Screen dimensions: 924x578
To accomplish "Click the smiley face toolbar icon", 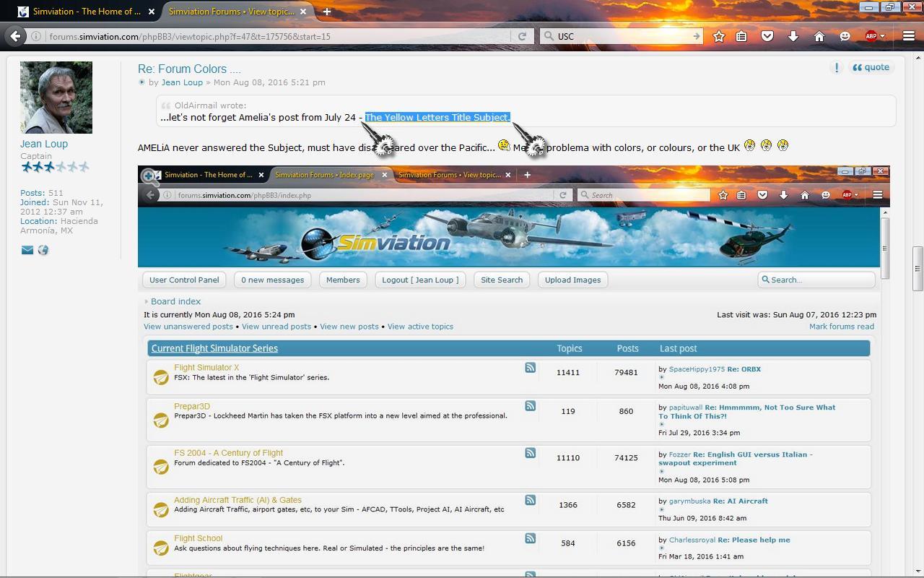I will pos(845,36).
